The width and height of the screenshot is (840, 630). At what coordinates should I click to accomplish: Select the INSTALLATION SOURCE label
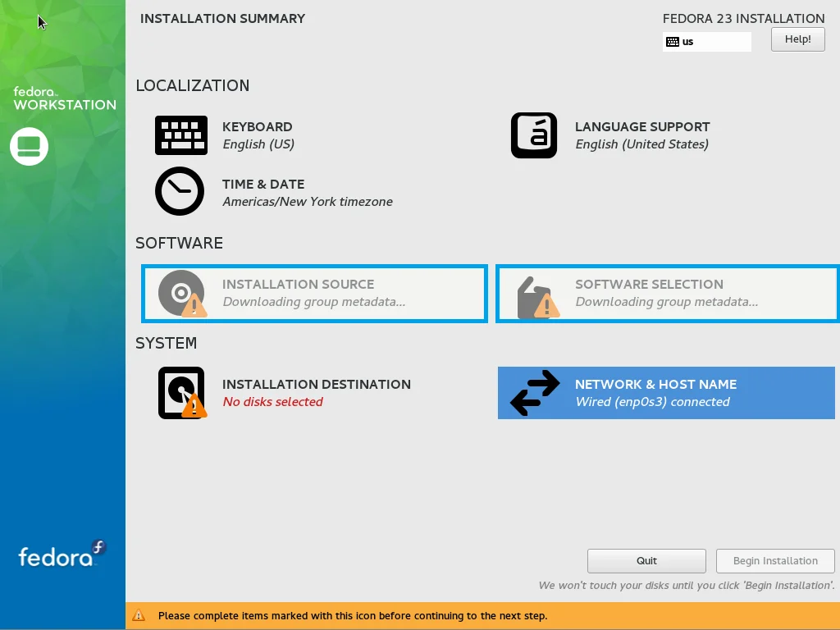pos(298,285)
